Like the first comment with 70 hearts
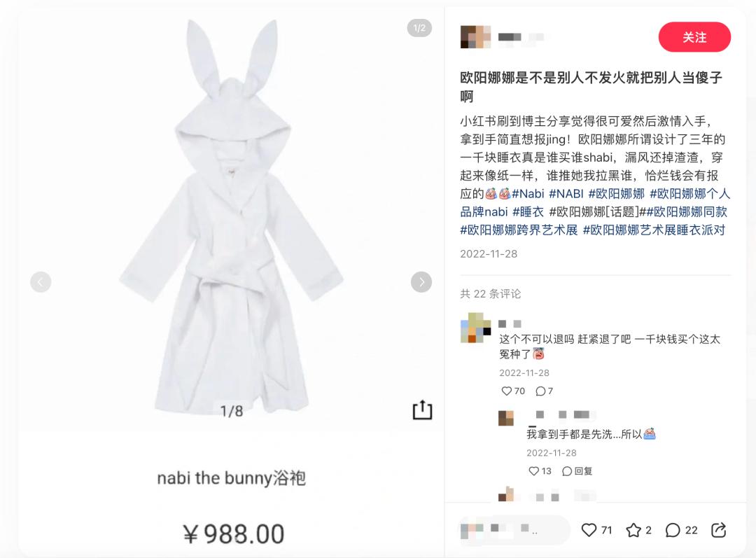 (x=506, y=391)
